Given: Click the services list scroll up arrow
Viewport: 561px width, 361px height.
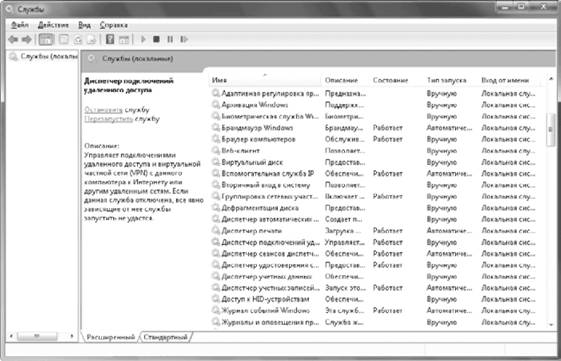Looking at the screenshot, I should click(x=551, y=79).
